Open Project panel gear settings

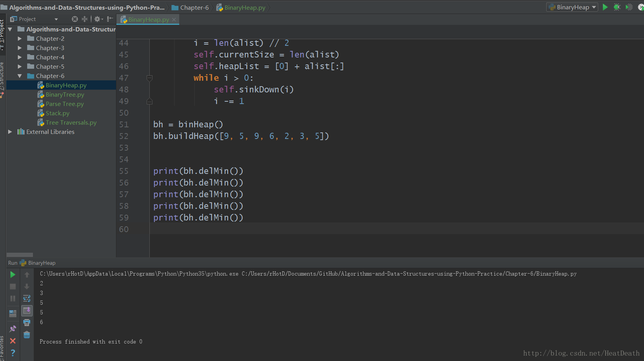(x=98, y=19)
